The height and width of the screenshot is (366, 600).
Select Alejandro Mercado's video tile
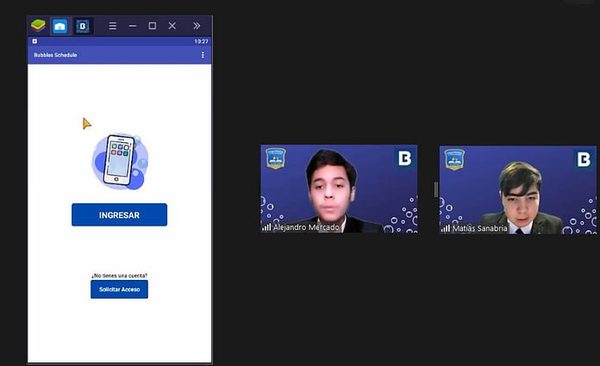pos(339,189)
